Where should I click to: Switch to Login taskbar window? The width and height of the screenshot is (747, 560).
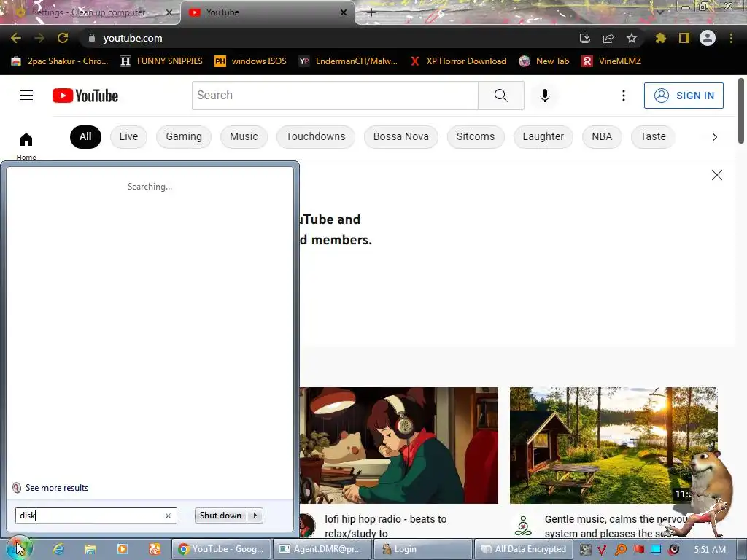click(422, 549)
